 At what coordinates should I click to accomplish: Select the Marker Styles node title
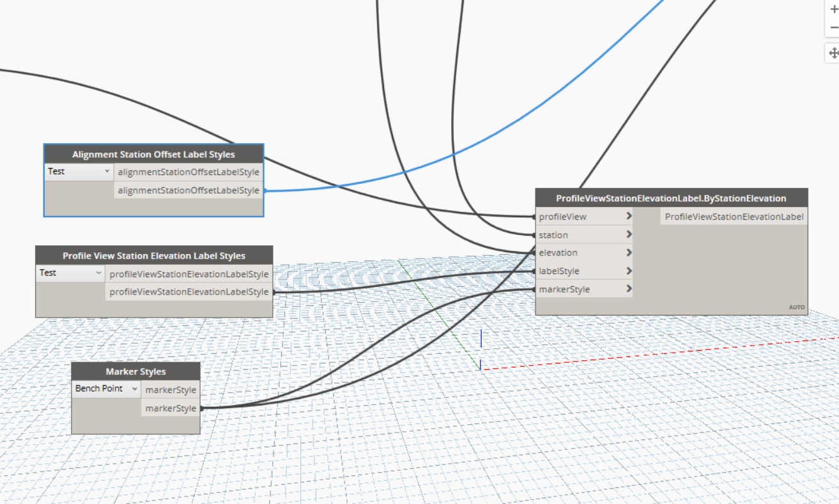[135, 372]
